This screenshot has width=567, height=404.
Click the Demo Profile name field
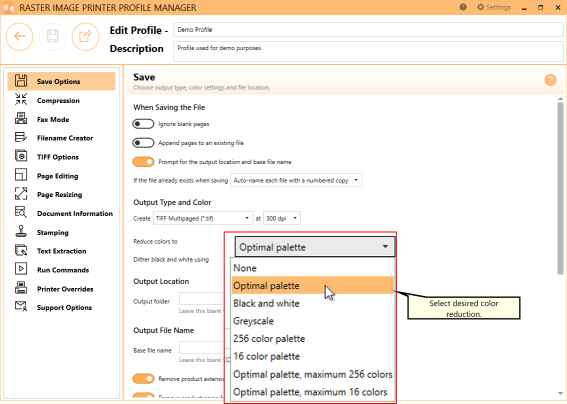368,30
